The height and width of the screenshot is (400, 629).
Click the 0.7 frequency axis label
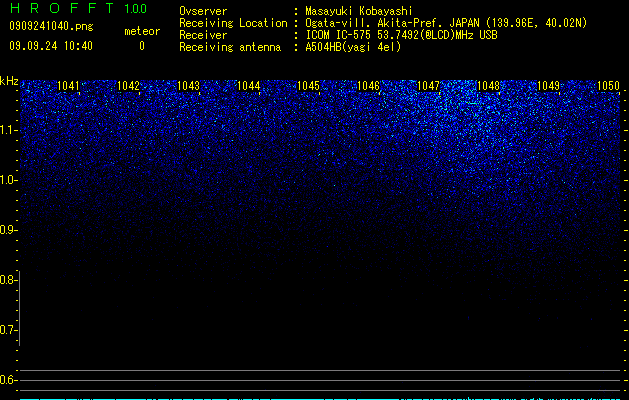8,330
